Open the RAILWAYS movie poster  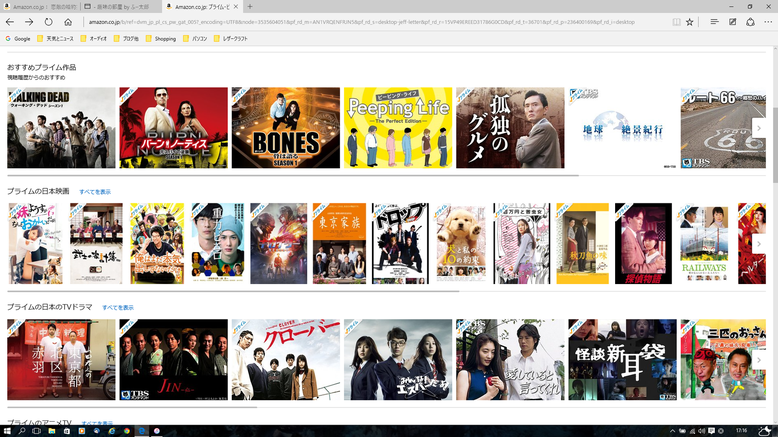[704, 243]
